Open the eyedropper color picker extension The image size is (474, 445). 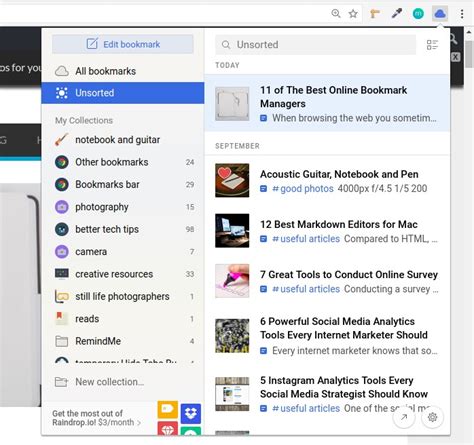coord(396,14)
